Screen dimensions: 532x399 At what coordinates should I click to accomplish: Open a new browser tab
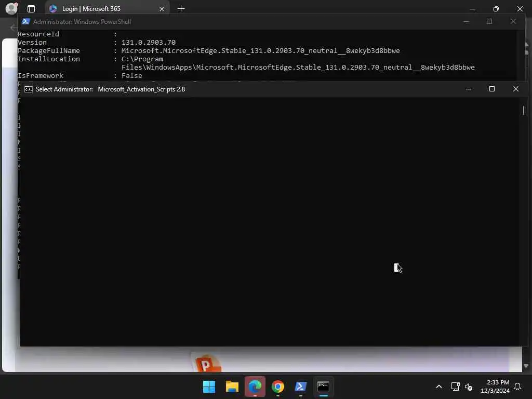[x=181, y=9]
